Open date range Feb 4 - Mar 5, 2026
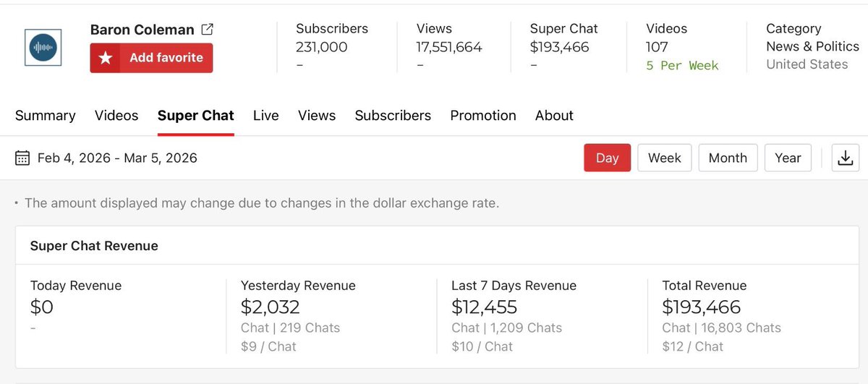Screen dimensions: 868x384 117,158
